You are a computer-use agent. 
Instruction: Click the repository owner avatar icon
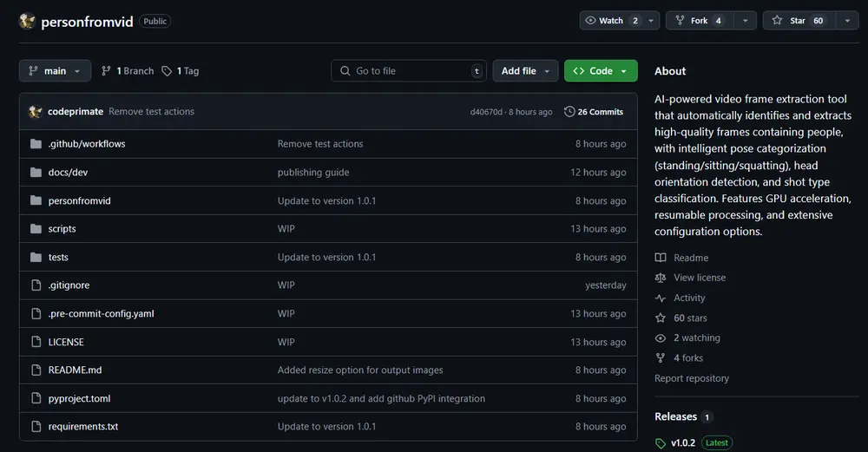(28, 21)
